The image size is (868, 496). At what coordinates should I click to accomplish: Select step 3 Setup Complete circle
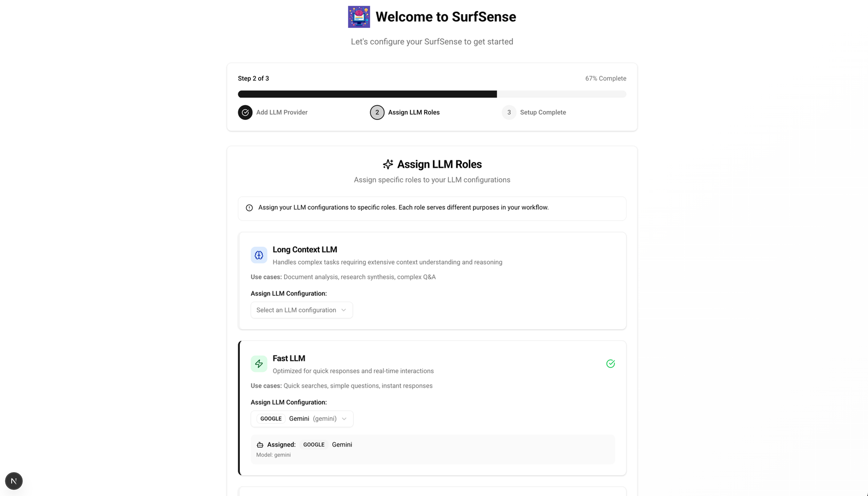(509, 112)
